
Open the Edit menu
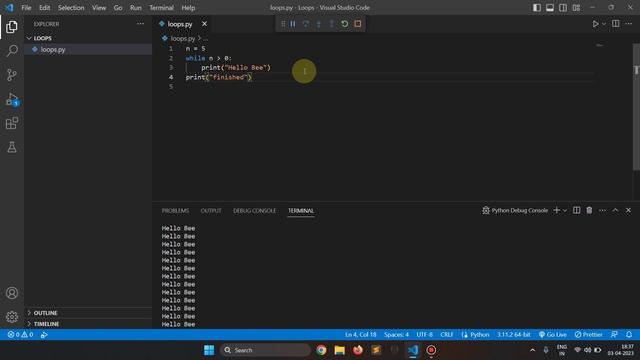(44, 8)
